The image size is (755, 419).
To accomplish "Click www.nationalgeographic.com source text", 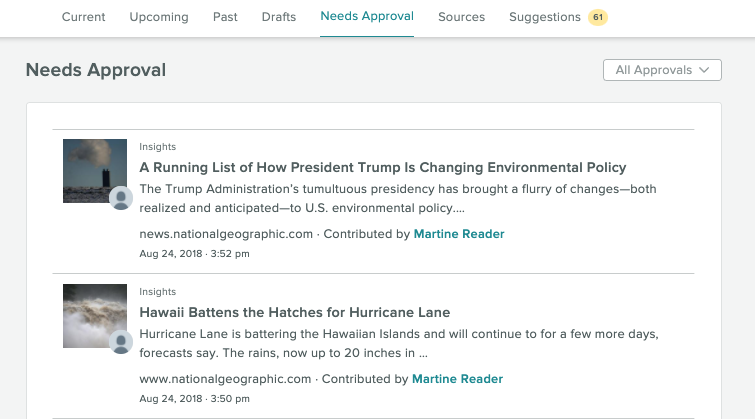I will pyautogui.click(x=225, y=379).
